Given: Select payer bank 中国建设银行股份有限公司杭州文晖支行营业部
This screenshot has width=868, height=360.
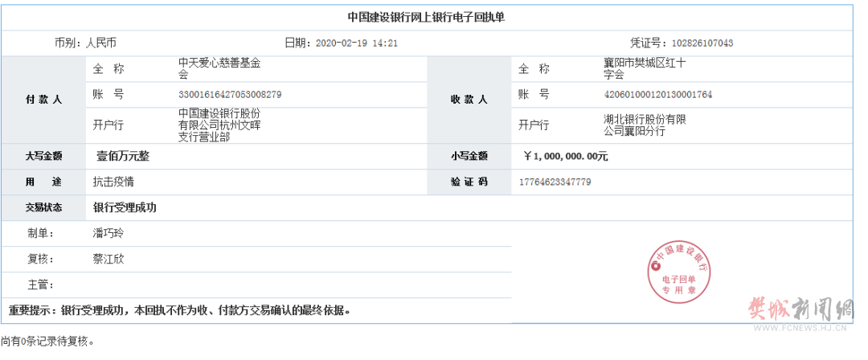Looking at the screenshot, I should coord(219,125).
